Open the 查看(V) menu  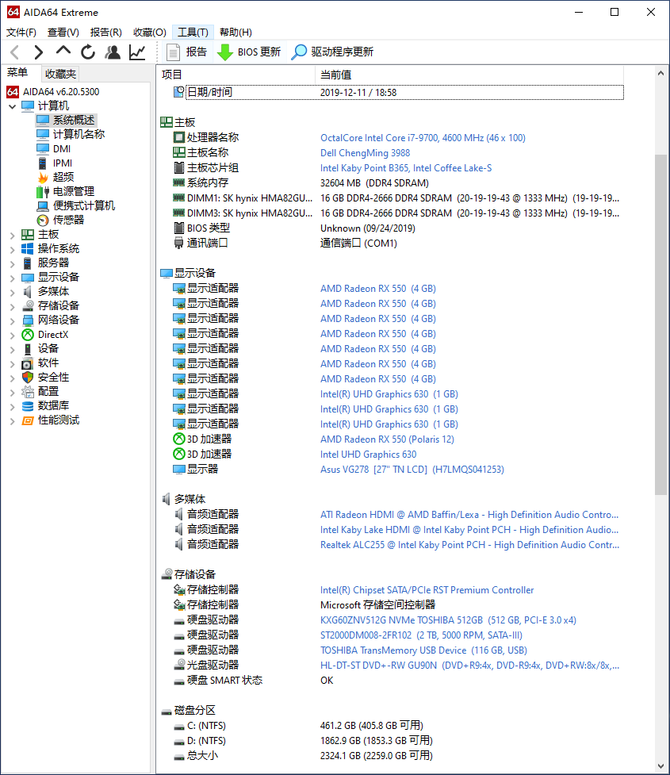(63, 32)
